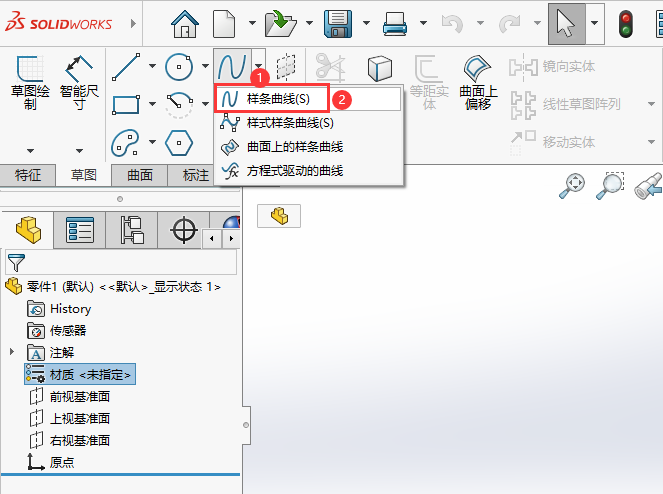Select the Spline tool in the ribbon
Screen dimensions: 663x494
232,67
